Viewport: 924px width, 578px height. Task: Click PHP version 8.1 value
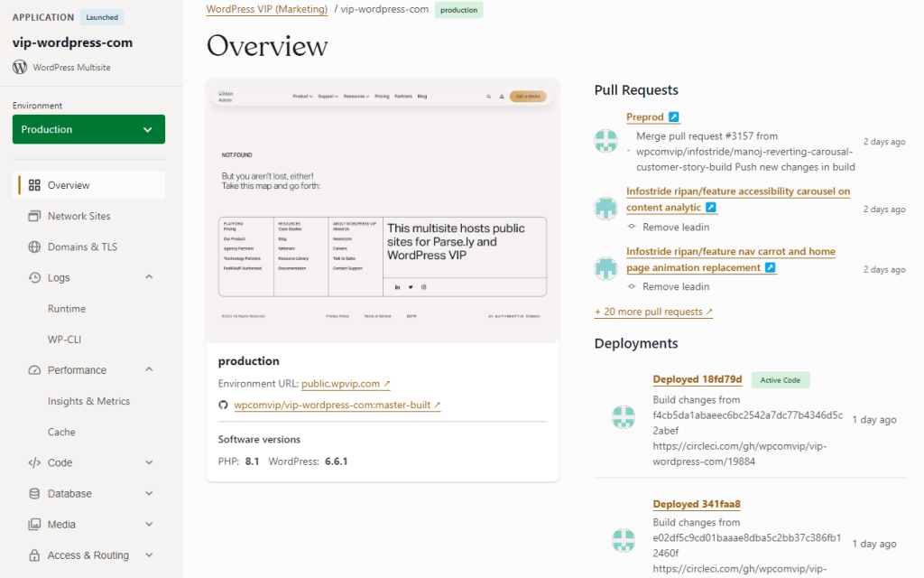(253, 461)
